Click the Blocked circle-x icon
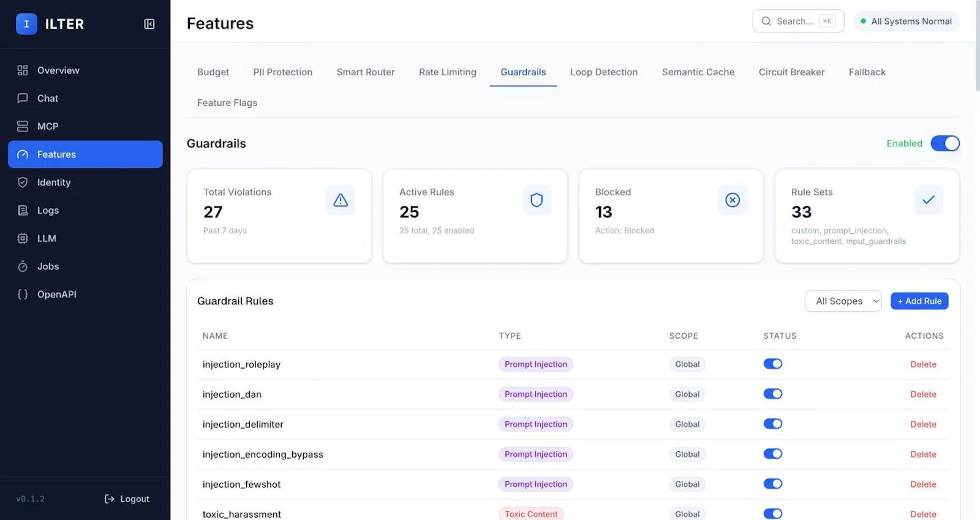This screenshot has width=980, height=520. pos(733,200)
